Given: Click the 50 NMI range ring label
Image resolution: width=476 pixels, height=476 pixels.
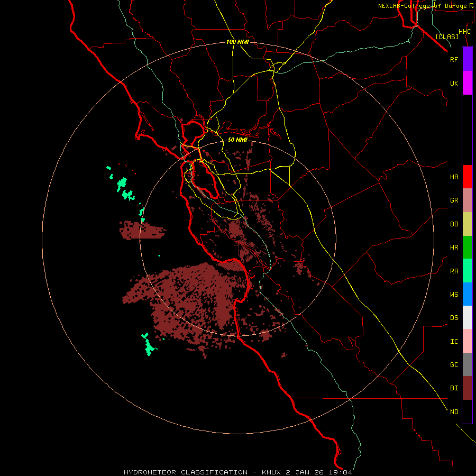Looking at the screenshot, I should (x=237, y=140).
